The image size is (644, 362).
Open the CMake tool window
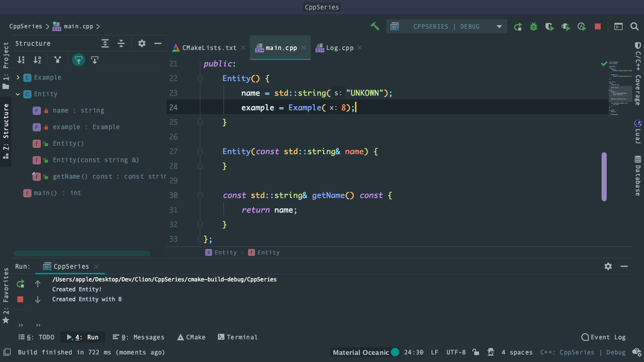pyautogui.click(x=191, y=337)
